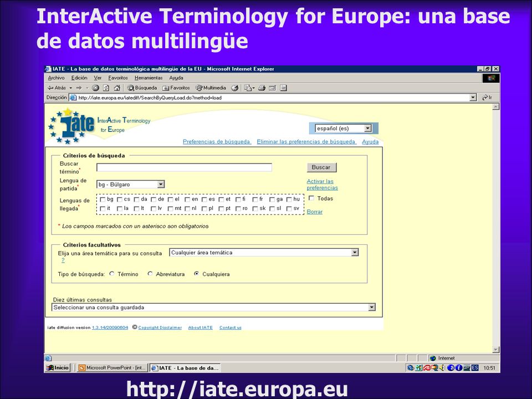Open the Atrás history dropdown arrow
This screenshot has height=399, width=532.
71,88
